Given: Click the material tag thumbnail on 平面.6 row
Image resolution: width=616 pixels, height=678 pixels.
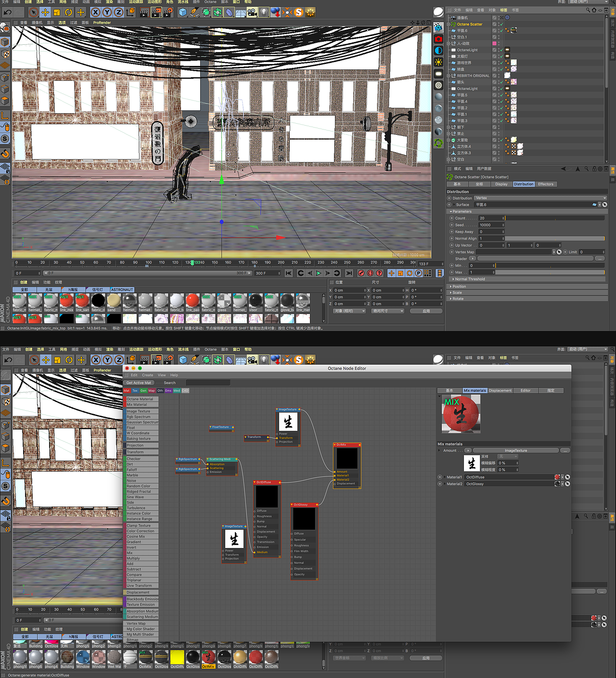Looking at the screenshot, I should click(x=513, y=30).
